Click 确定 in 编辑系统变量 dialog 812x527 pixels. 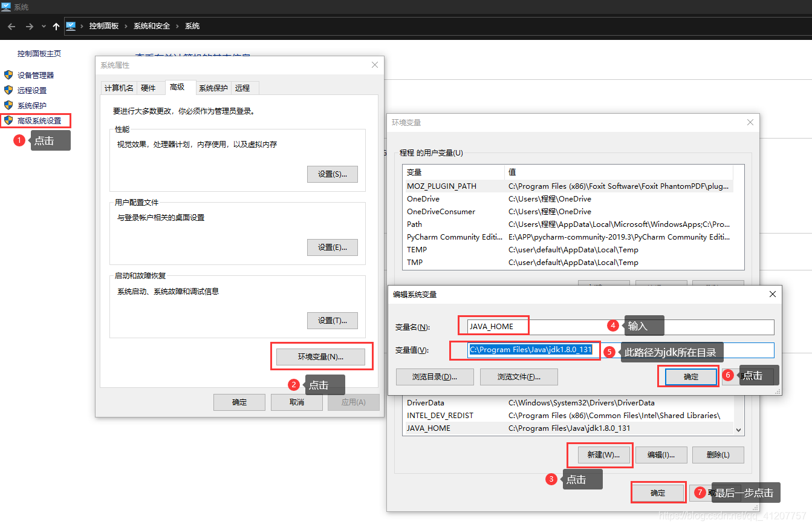691,377
